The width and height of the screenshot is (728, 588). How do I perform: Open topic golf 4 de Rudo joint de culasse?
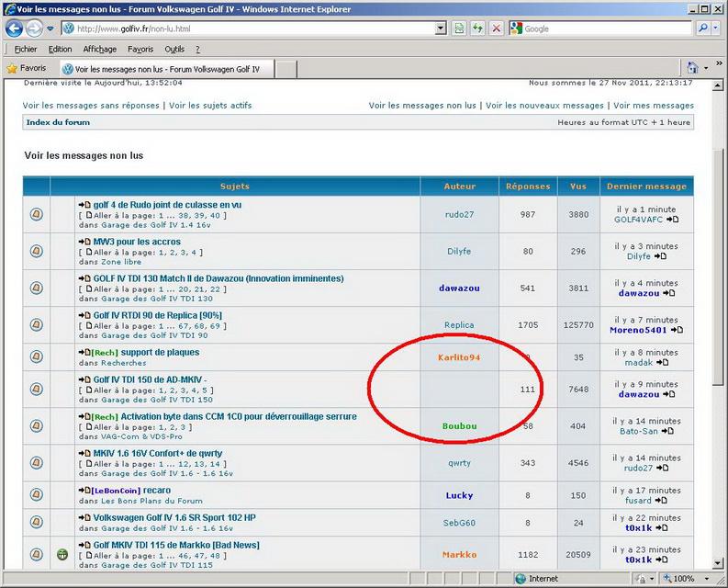(x=167, y=205)
